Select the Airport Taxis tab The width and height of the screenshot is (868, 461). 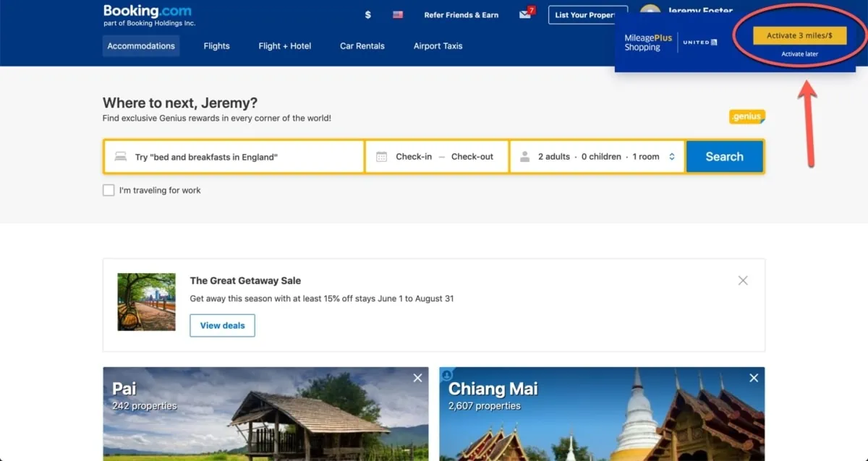[x=437, y=46]
